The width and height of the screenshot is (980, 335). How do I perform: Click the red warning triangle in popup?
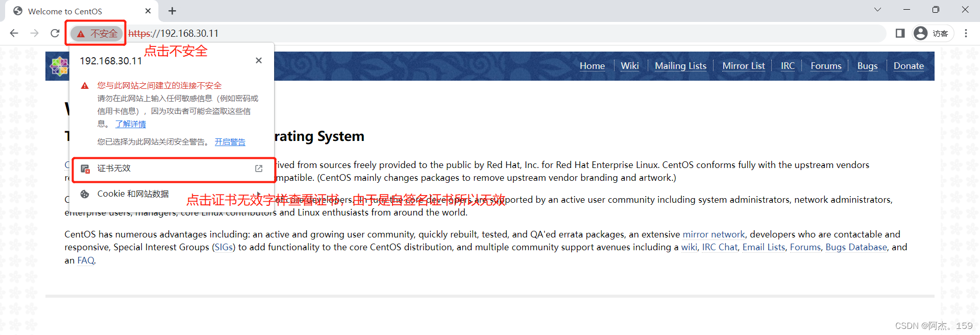pos(85,86)
